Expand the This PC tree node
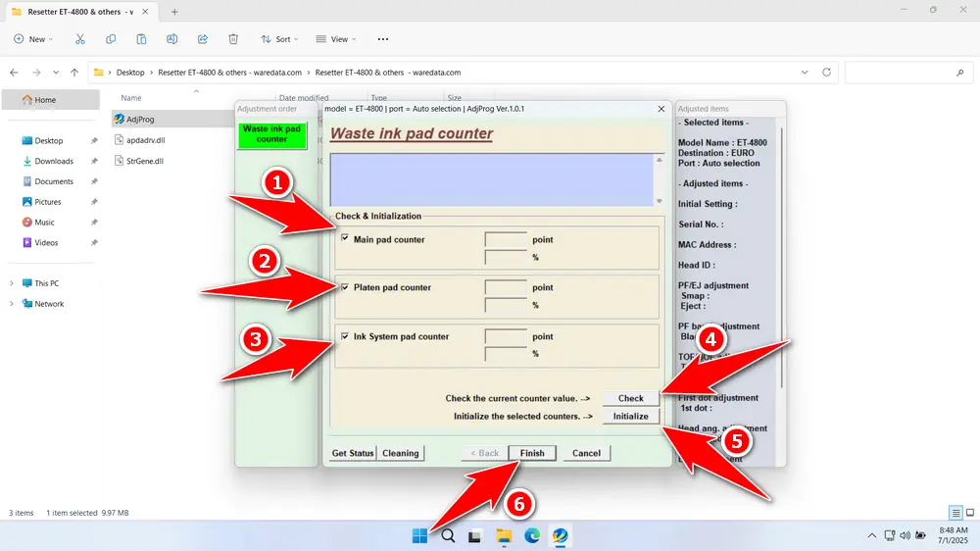Image resolution: width=980 pixels, height=551 pixels. 11,283
